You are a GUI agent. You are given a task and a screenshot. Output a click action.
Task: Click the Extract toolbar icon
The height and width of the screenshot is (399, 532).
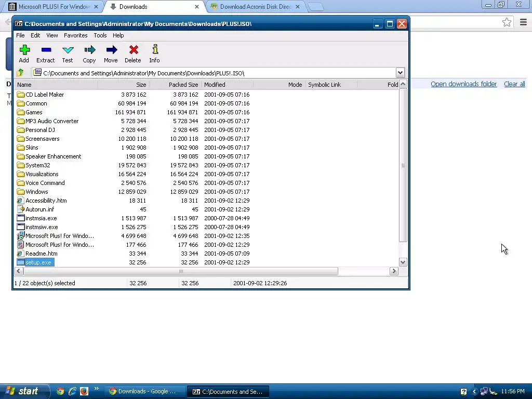46,50
